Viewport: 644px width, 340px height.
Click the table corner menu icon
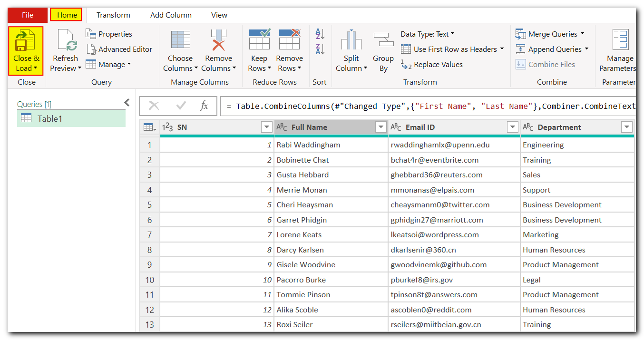(149, 127)
